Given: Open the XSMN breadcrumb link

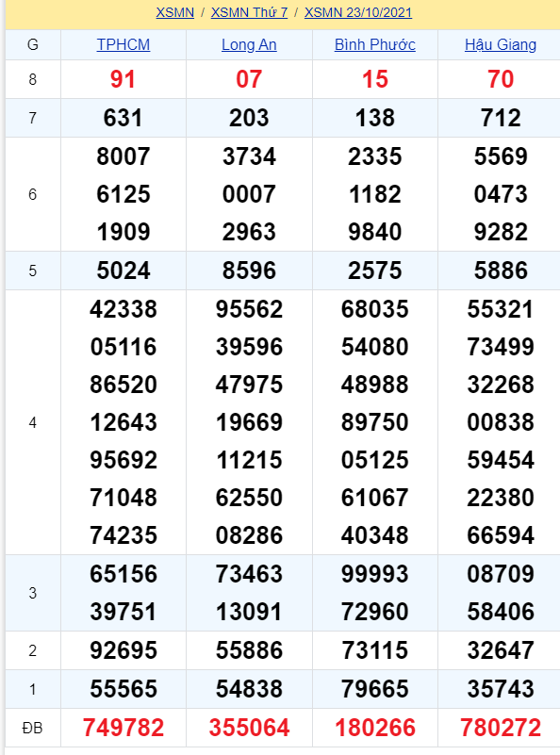Looking at the screenshot, I should [174, 12].
